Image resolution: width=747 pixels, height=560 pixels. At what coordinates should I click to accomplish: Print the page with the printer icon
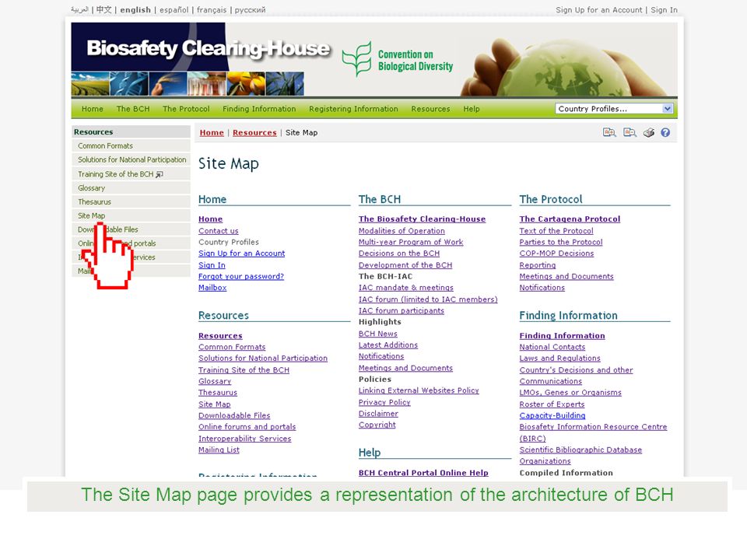click(649, 132)
